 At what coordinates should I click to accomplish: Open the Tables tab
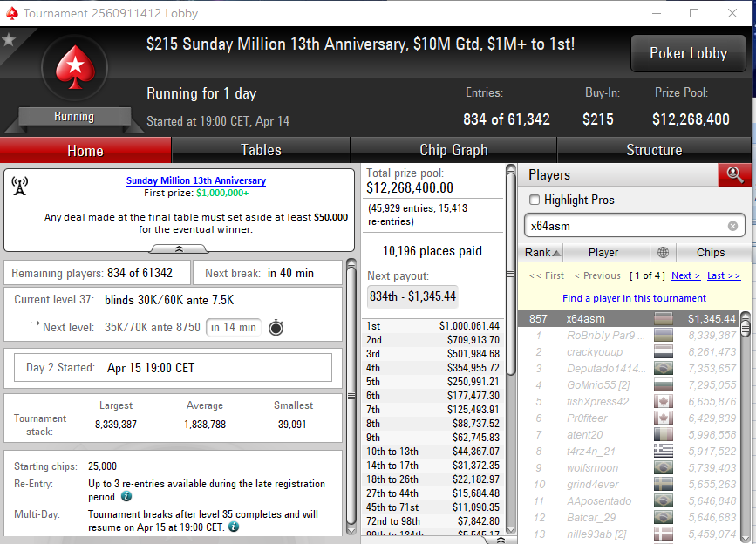coord(261,150)
